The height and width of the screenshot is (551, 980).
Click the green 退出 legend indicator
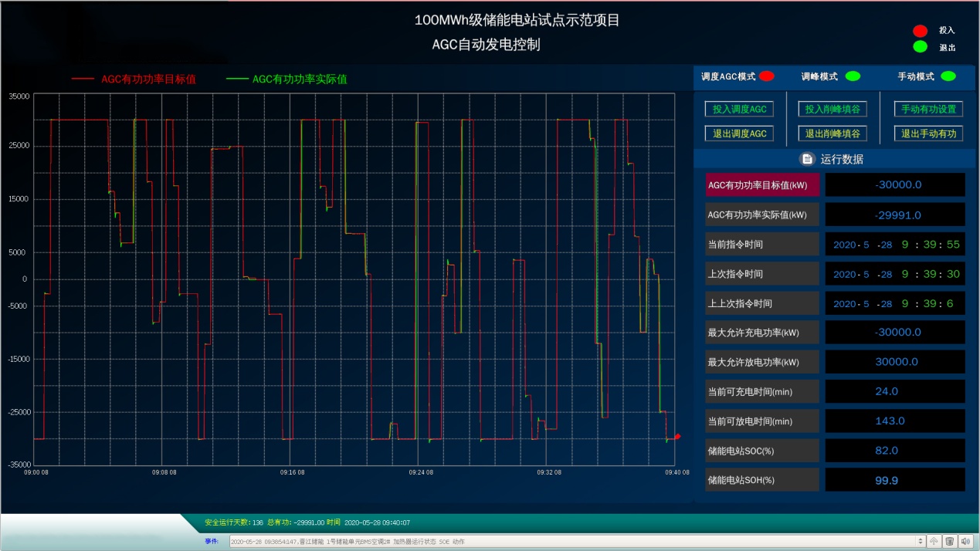[920, 47]
